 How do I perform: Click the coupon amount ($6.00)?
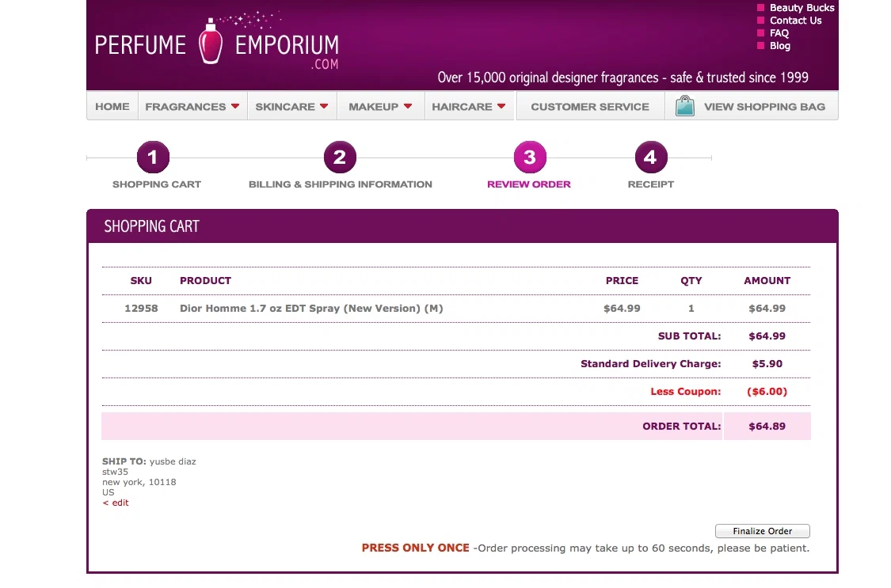point(767,392)
